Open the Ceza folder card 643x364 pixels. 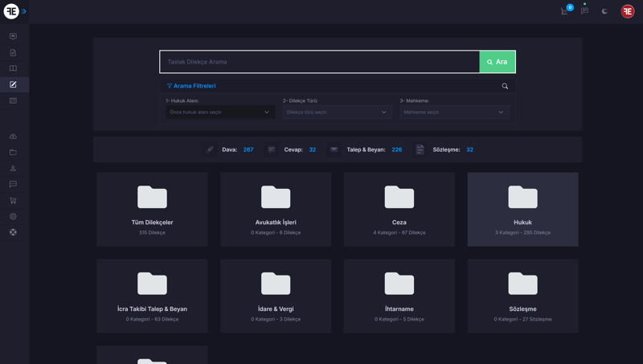(x=399, y=209)
